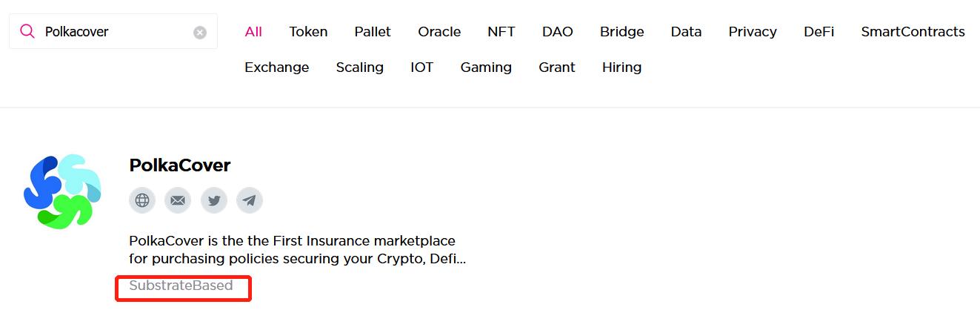The height and width of the screenshot is (313, 980).
Task: Focus the search field containing Polkacover
Action: pyautogui.click(x=113, y=31)
